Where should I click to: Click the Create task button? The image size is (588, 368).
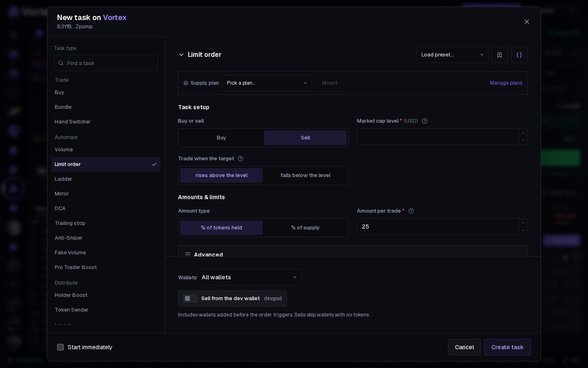pyautogui.click(x=508, y=347)
